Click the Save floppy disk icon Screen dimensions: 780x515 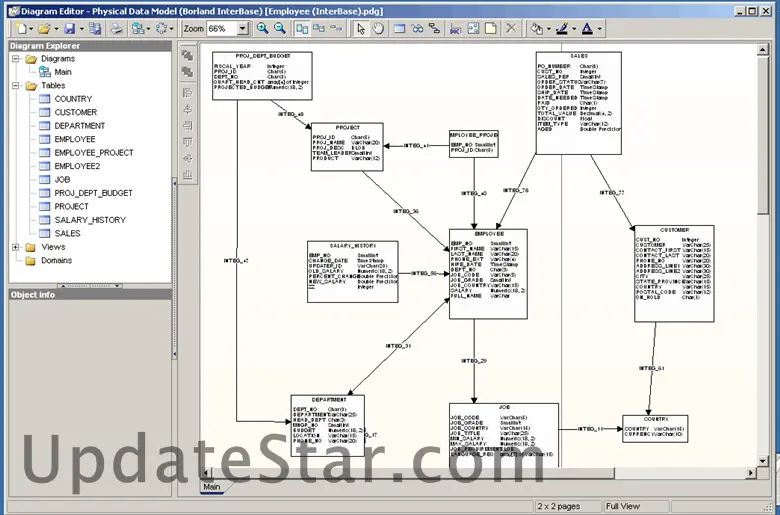point(70,28)
